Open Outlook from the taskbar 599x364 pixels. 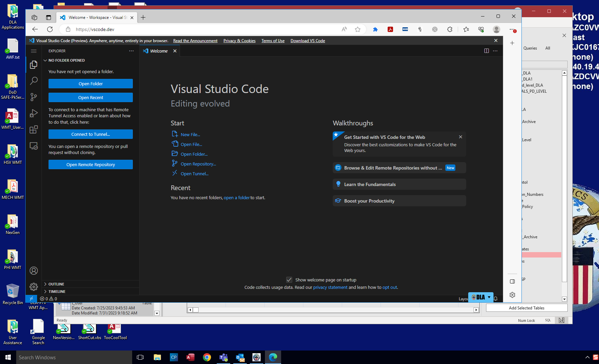[x=240, y=357]
